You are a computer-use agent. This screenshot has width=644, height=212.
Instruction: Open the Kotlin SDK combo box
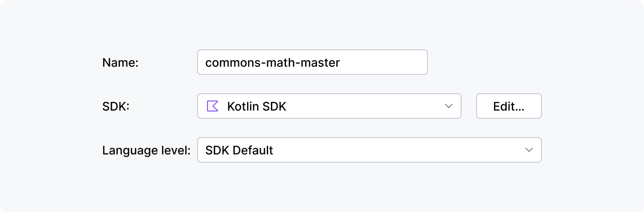coord(328,106)
